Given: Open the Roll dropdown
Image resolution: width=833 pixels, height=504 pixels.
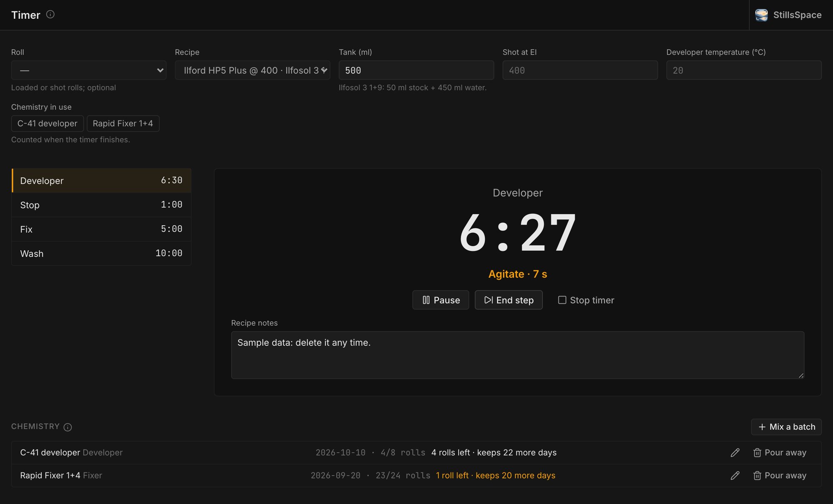Looking at the screenshot, I should click(89, 70).
